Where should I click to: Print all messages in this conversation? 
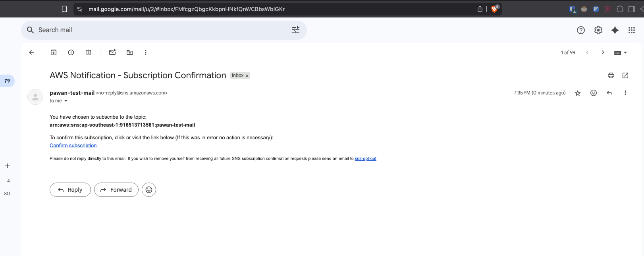pyautogui.click(x=611, y=75)
